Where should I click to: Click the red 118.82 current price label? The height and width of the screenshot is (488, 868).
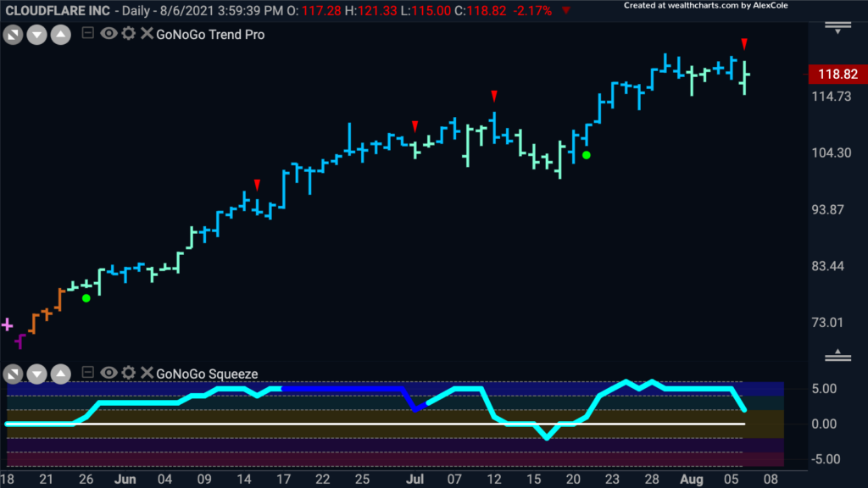(837, 75)
